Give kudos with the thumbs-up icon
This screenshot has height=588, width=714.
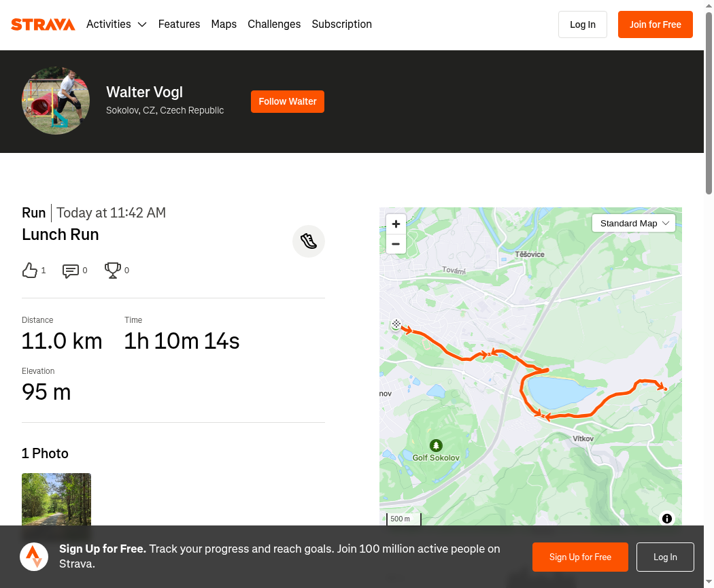[30, 271]
